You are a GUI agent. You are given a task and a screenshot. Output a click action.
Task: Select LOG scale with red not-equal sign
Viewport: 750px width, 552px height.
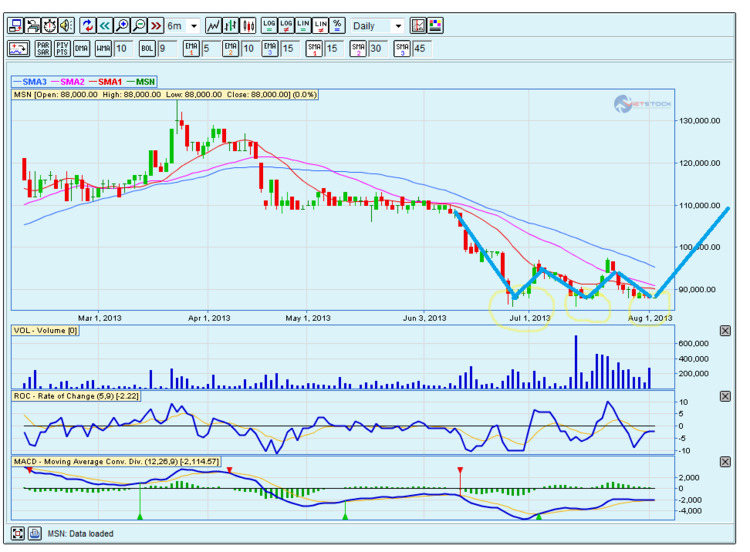[286, 25]
